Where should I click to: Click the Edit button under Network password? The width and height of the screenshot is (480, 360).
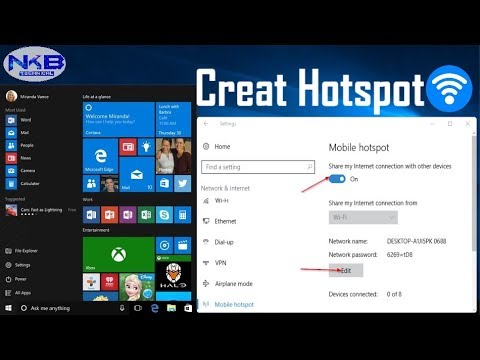pos(346,270)
